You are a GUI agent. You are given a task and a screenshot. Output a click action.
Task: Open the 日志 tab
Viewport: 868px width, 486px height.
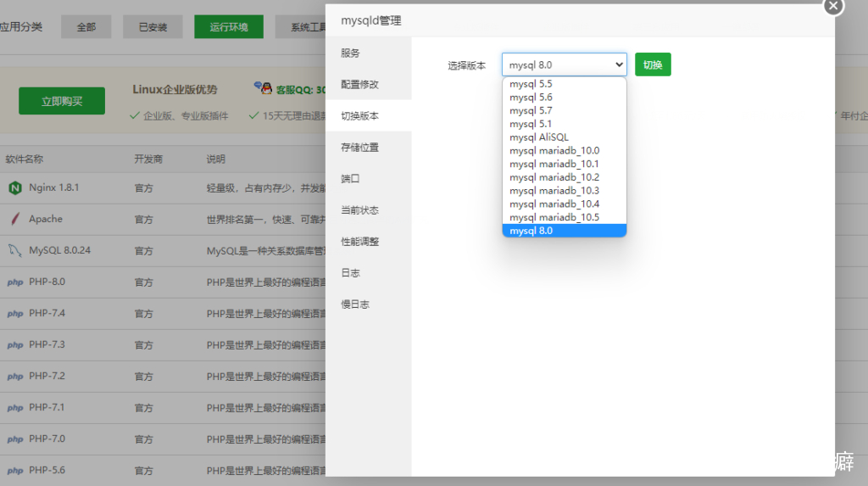pos(369,272)
